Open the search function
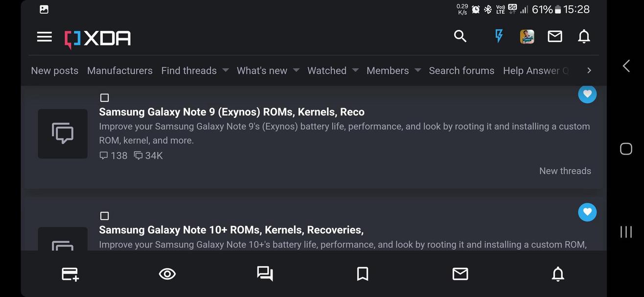This screenshot has height=297, width=644. [460, 36]
